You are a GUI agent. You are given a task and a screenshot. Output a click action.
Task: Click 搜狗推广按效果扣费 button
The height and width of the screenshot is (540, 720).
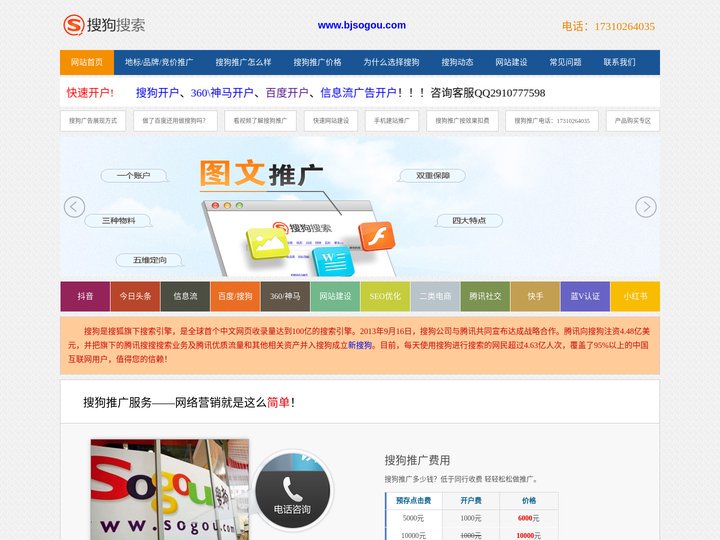(x=462, y=121)
